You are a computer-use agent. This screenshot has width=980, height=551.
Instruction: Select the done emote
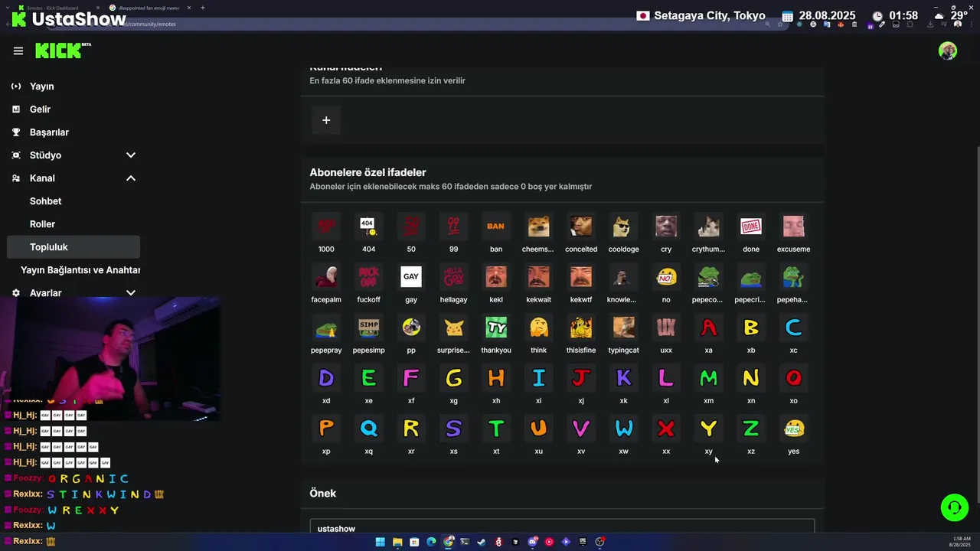point(751,227)
